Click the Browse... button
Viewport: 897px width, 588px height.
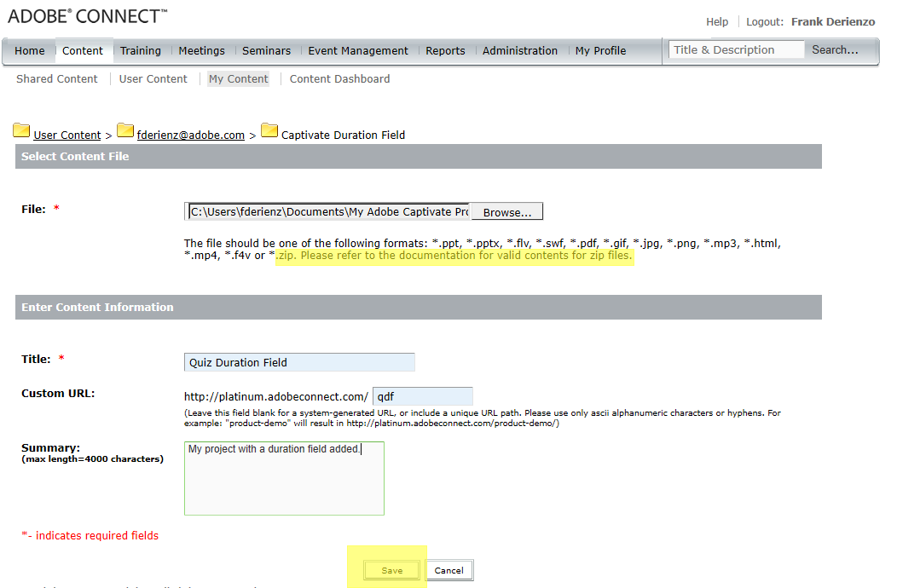[x=506, y=211]
